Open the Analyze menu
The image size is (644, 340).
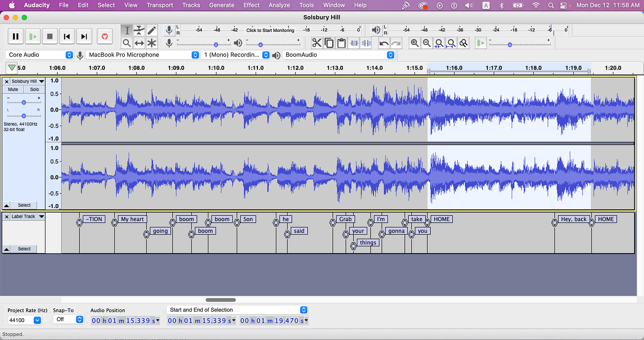click(280, 5)
